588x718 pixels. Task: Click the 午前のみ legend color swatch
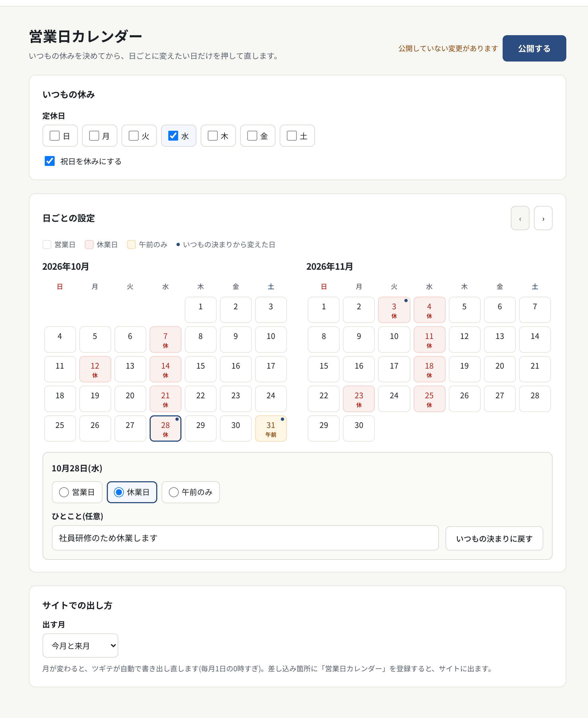pos(131,245)
